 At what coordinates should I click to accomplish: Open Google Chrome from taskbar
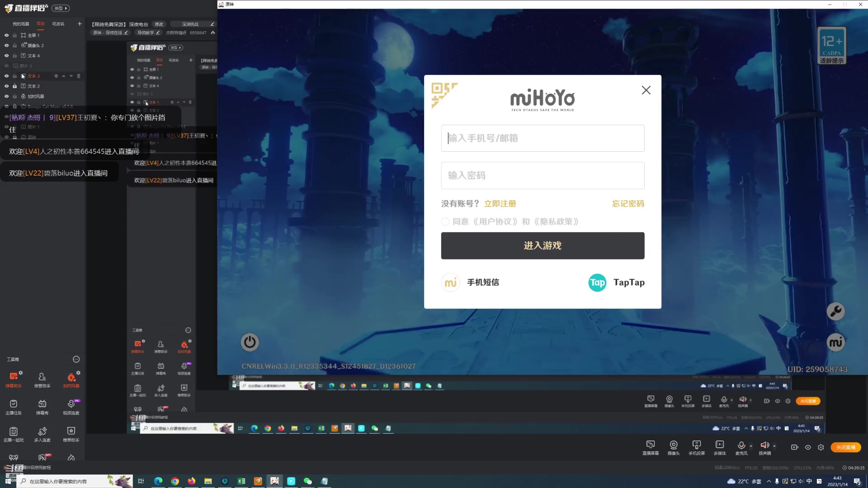pyautogui.click(x=175, y=481)
